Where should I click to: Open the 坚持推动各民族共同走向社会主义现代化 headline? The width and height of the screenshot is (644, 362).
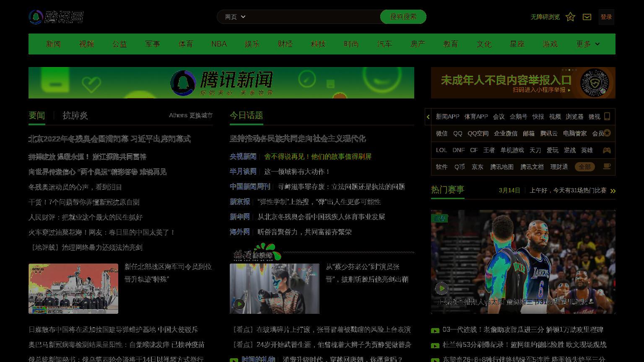[298, 139]
